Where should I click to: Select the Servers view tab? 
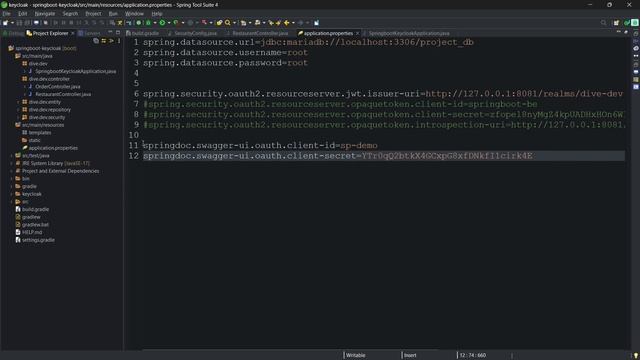pos(90,33)
